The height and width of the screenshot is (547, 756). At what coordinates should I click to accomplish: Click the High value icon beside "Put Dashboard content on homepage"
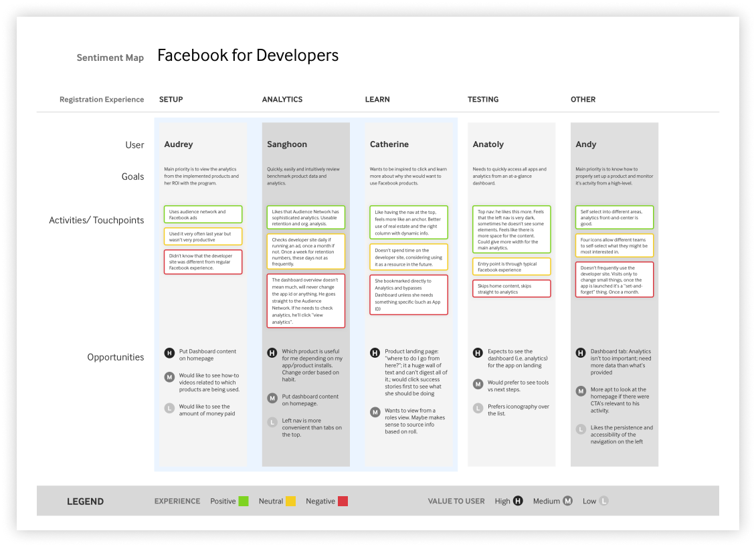tap(168, 352)
